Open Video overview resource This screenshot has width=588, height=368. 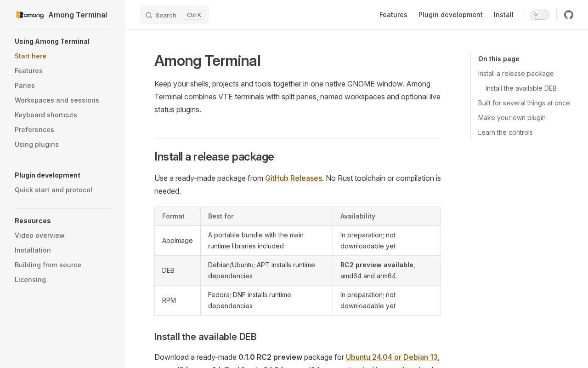click(40, 236)
